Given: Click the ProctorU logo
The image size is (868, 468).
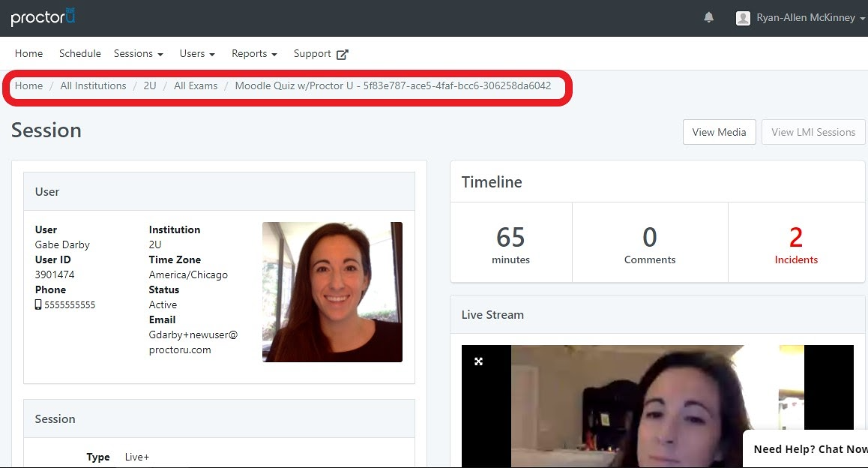Looking at the screenshot, I should coord(43,17).
